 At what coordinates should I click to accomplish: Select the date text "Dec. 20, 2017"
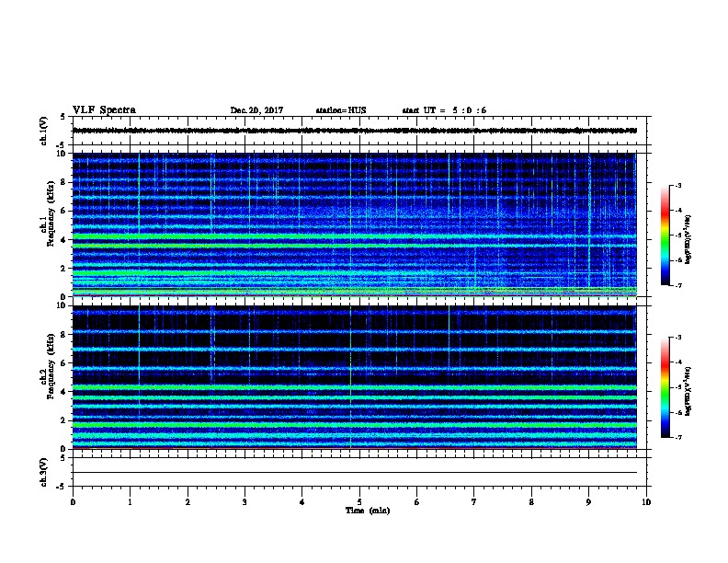256,110
